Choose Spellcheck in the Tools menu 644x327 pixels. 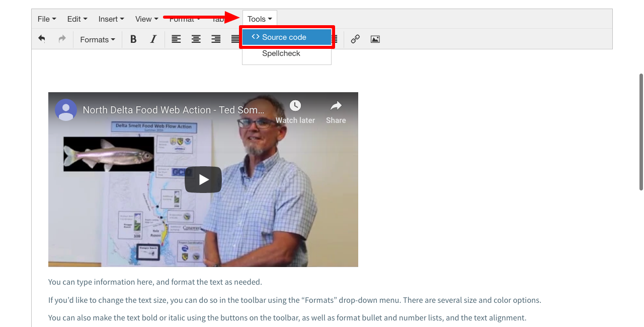click(281, 53)
